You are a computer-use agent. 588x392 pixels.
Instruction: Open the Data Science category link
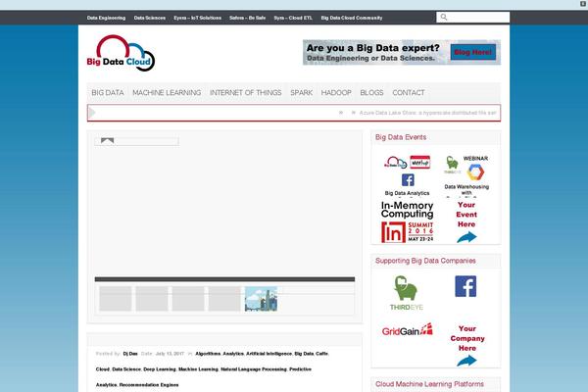tap(126, 369)
